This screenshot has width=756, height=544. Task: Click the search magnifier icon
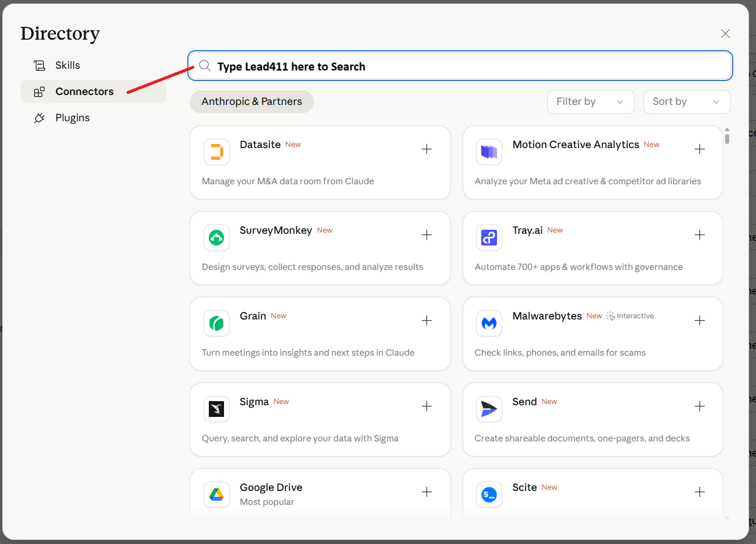(205, 66)
